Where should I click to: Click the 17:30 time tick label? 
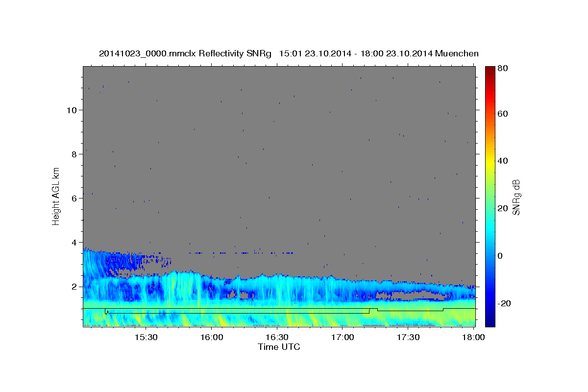click(x=408, y=338)
